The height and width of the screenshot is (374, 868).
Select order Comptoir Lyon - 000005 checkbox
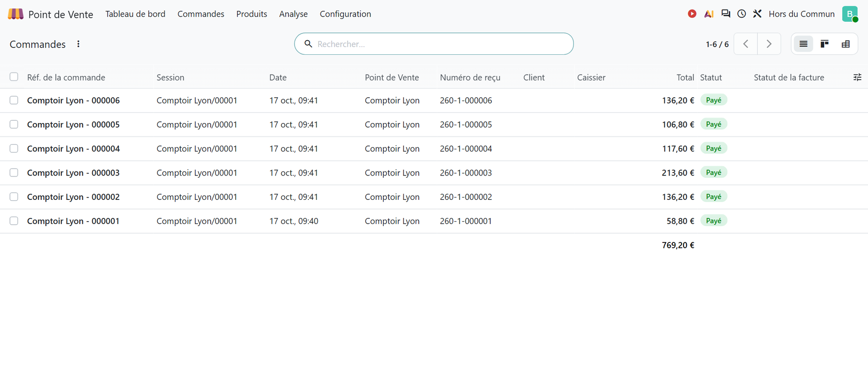tap(14, 124)
